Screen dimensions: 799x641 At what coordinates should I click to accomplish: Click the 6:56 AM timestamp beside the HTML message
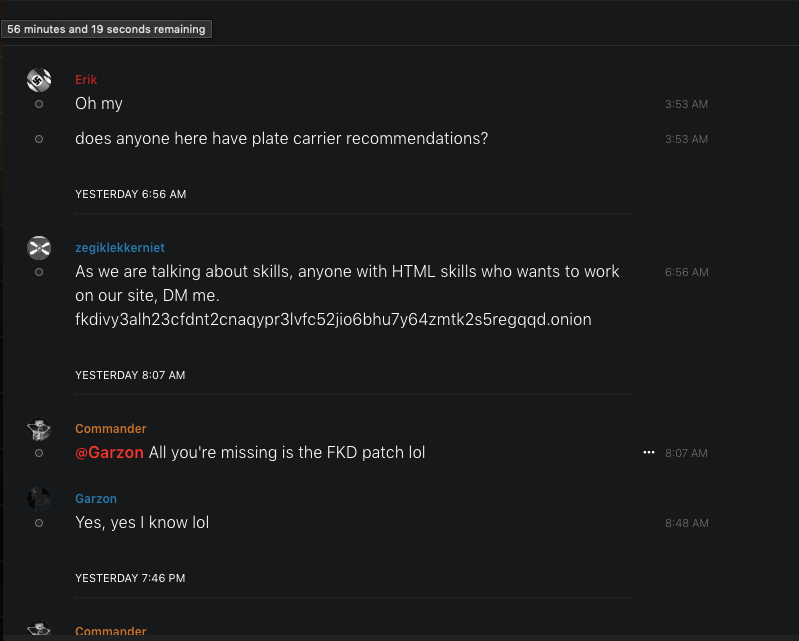pos(686,272)
